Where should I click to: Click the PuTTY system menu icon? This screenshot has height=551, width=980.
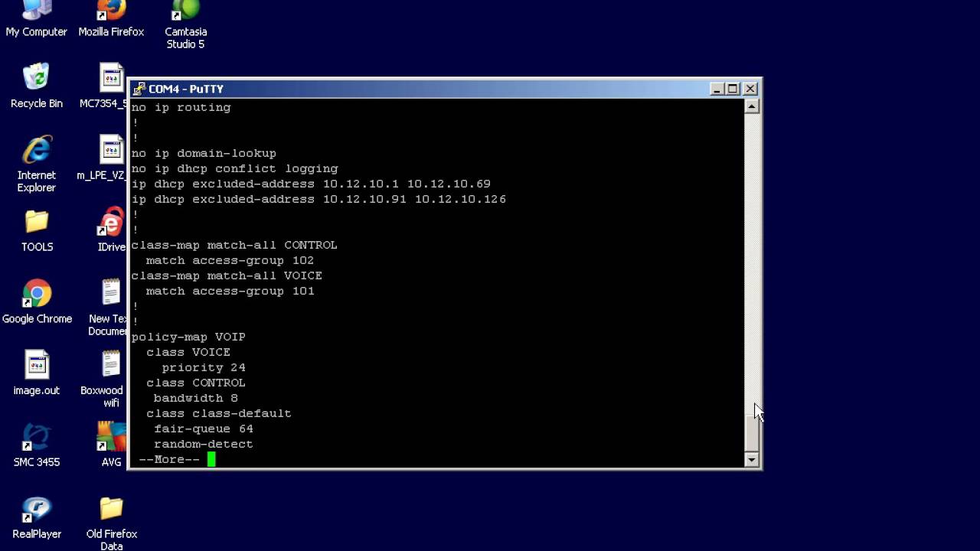point(139,89)
